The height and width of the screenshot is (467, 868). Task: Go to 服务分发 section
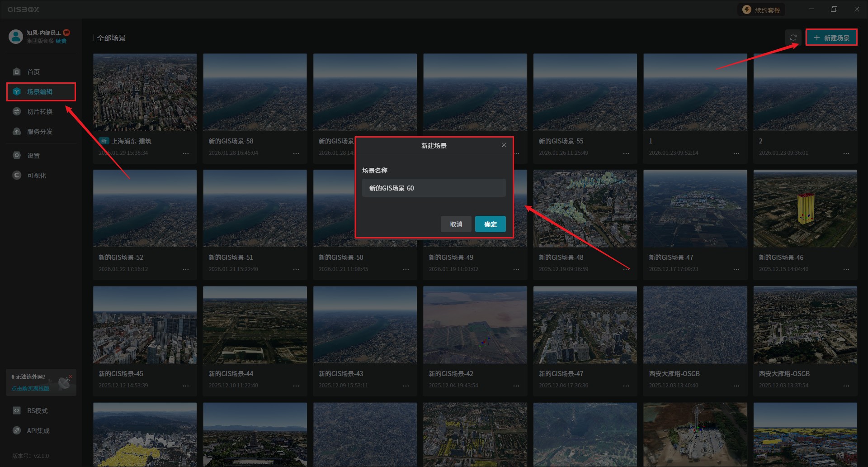coord(39,132)
